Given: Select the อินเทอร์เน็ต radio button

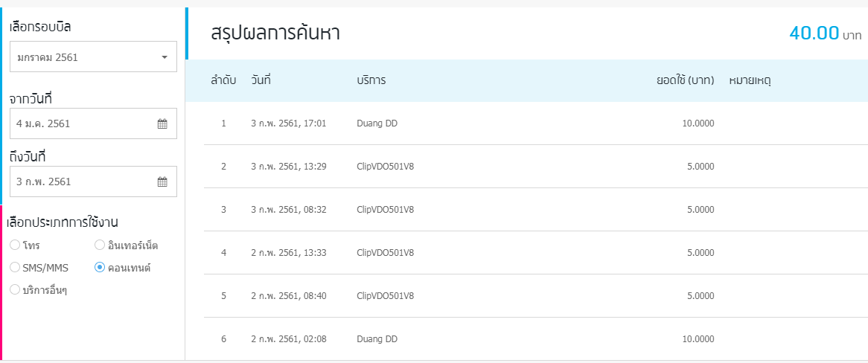Looking at the screenshot, I should click(100, 245).
